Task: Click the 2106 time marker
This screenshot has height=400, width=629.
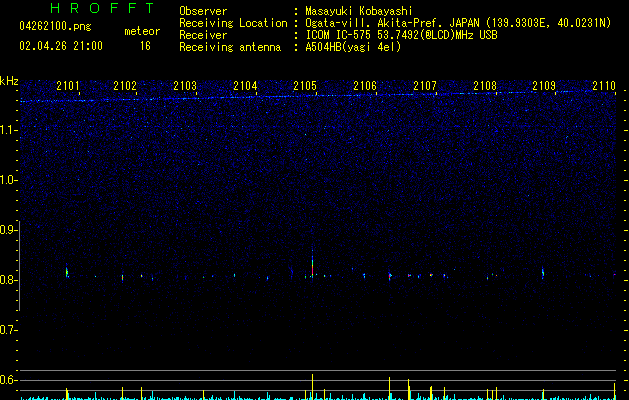Action: (365, 86)
